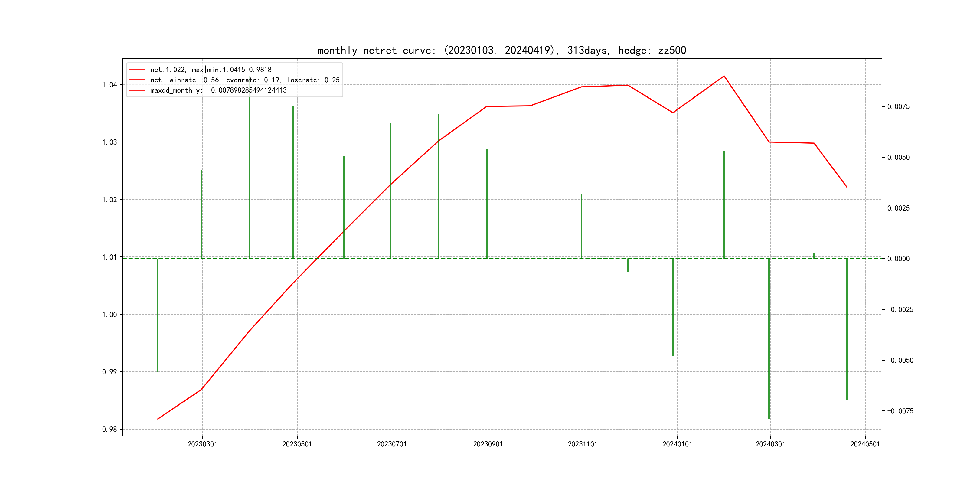Click the 1.00 left axis label
Viewport: 980px width, 490px height.
109,315
